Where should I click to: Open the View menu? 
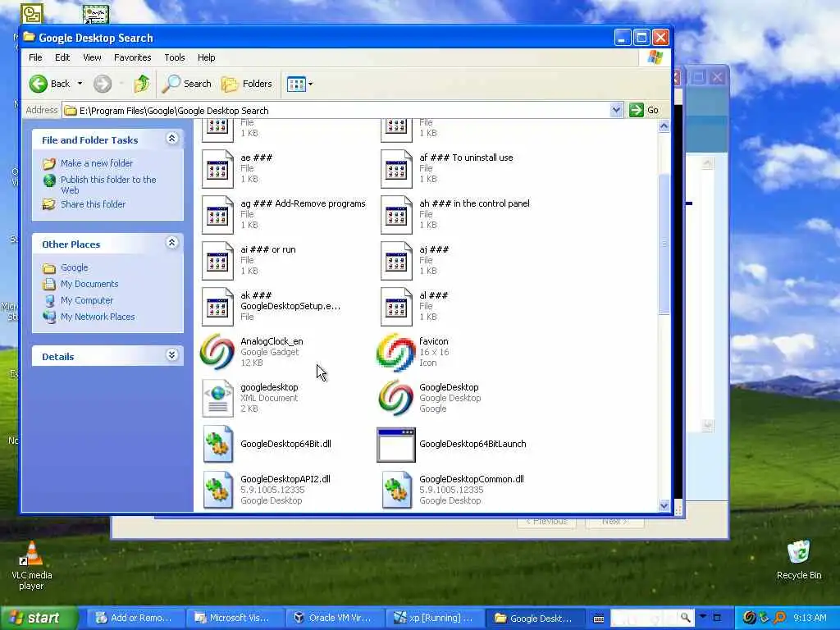92,57
